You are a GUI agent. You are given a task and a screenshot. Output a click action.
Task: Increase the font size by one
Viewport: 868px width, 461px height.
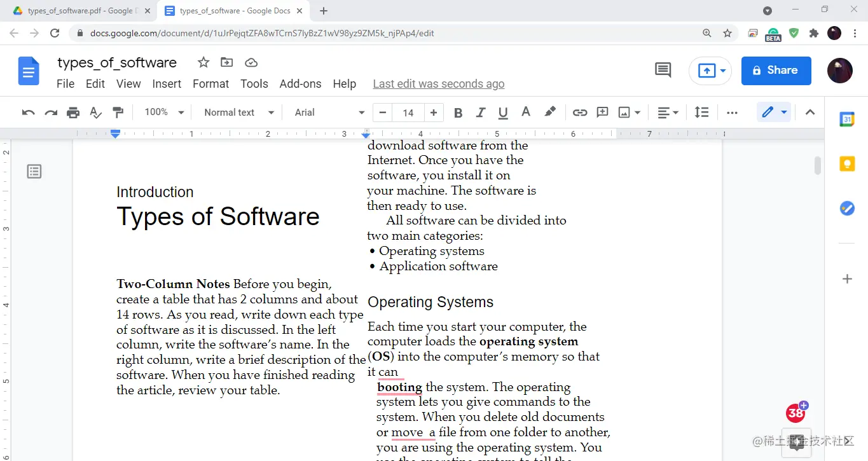(x=434, y=113)
